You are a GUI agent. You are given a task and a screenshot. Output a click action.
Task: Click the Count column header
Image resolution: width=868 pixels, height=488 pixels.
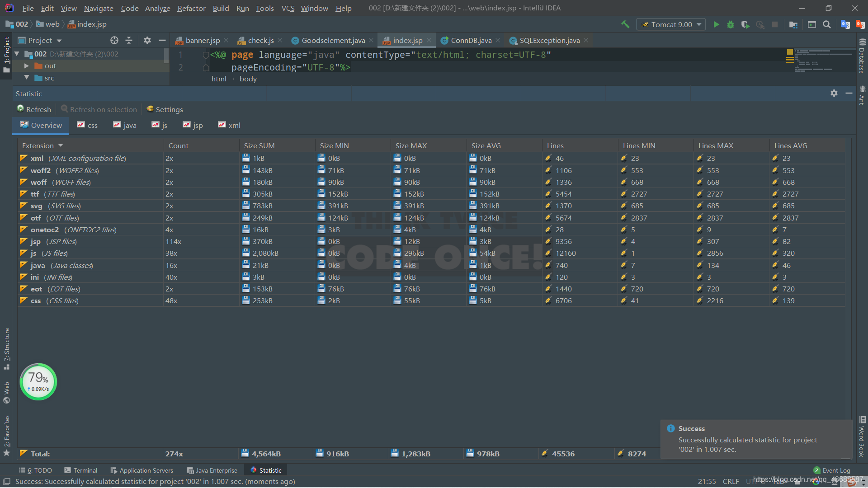201,145
